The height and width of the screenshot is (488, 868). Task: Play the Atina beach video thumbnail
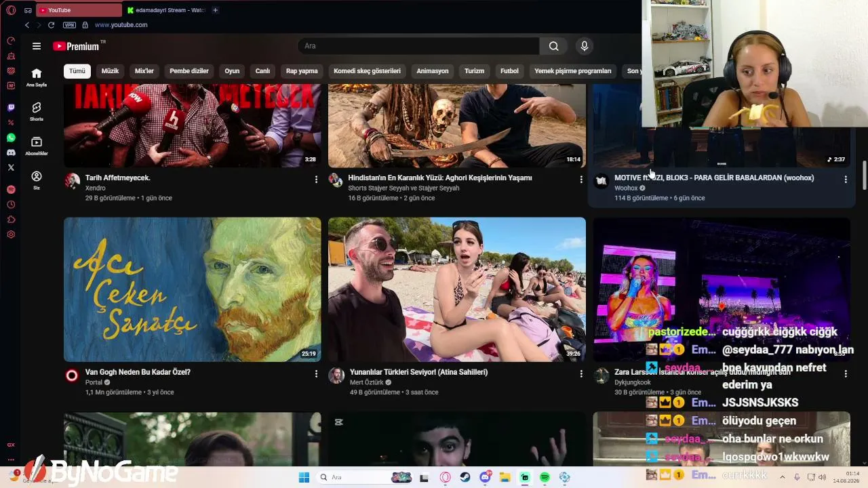click(457, 289)
